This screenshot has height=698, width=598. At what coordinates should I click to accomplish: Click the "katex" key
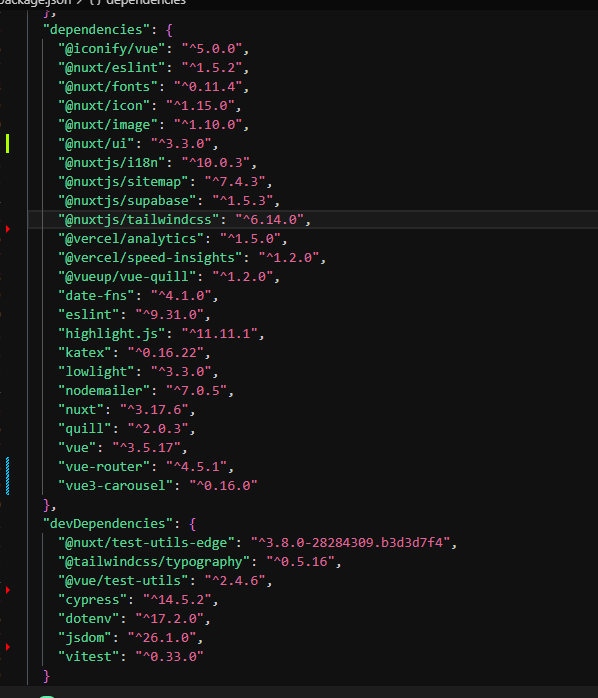coord(85,353)
